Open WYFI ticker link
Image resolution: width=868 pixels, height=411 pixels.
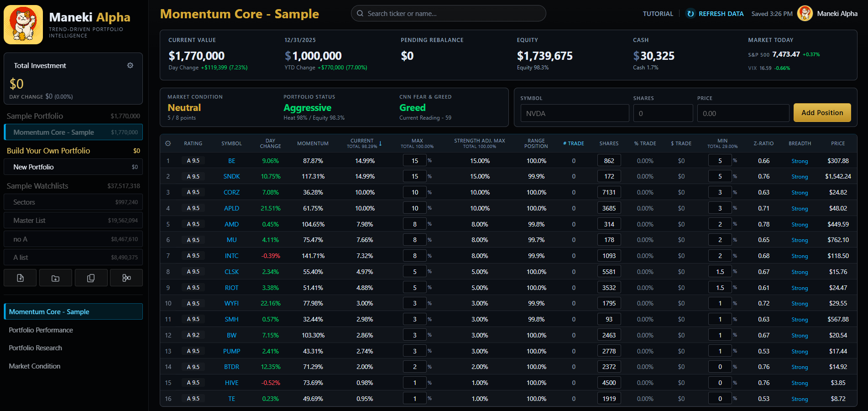click(x=232, y=303)
